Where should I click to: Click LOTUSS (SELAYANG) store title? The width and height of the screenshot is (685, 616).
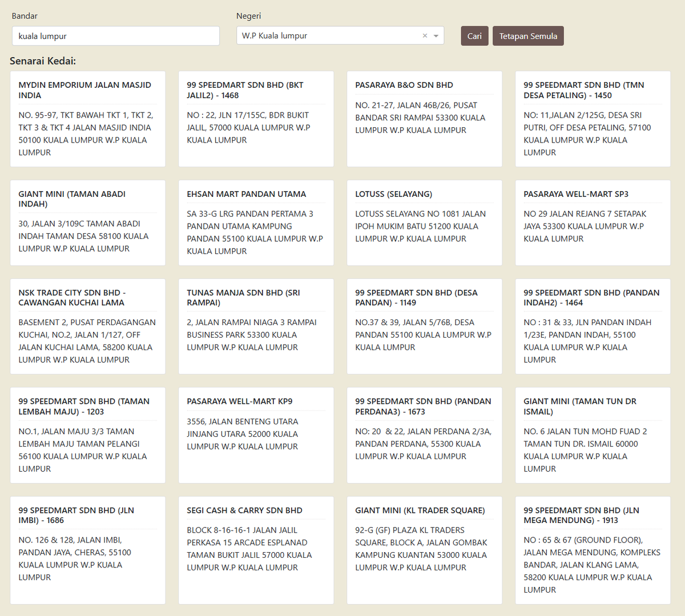394,194
